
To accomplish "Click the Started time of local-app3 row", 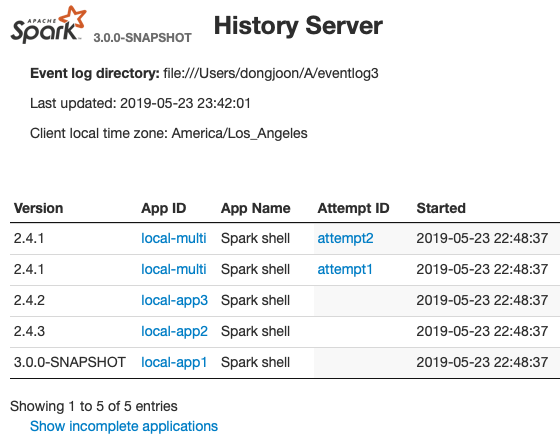I will coord(482,300).
